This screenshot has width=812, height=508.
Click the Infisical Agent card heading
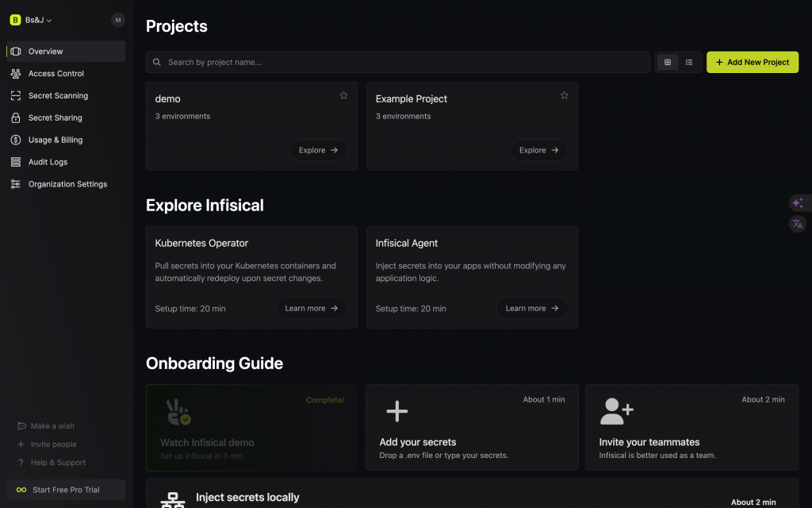coord(407,243)
